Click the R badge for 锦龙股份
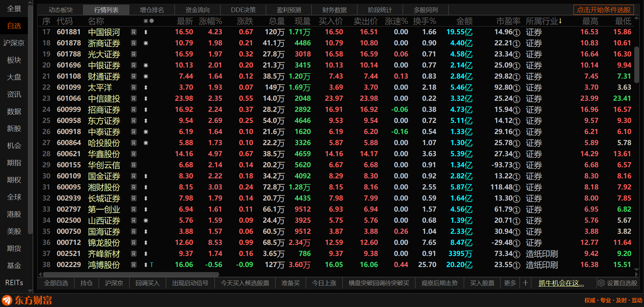This screenshot has height=307, width=644. tap(134, 243)
